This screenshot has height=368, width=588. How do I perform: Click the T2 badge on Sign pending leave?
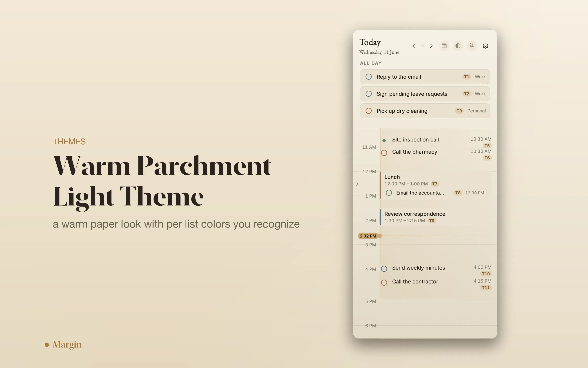467,94
